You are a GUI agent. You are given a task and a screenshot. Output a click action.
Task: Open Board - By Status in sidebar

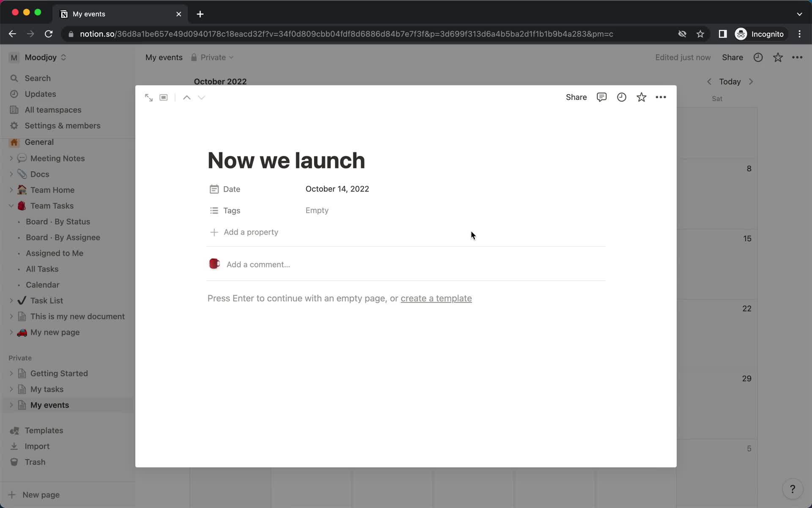tap(58, 221)
